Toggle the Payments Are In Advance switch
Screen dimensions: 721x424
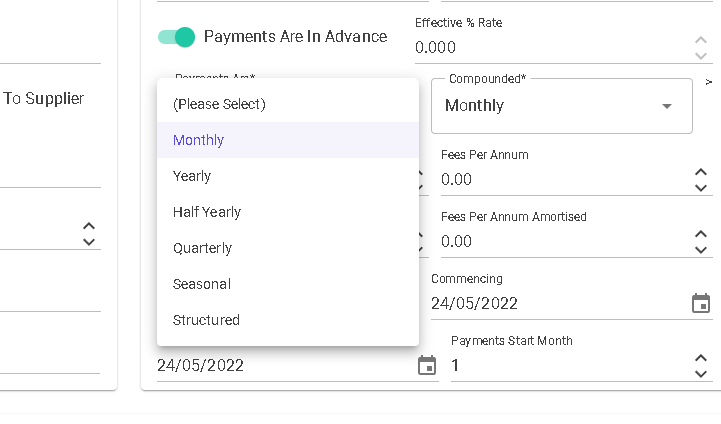click(176, 37)
